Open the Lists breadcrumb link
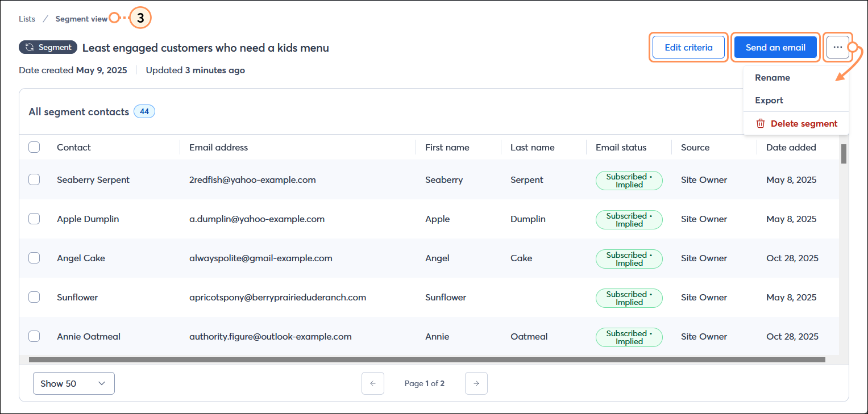Image resolution: width=868 pixels, height=414 pixels. pos(26,18)
